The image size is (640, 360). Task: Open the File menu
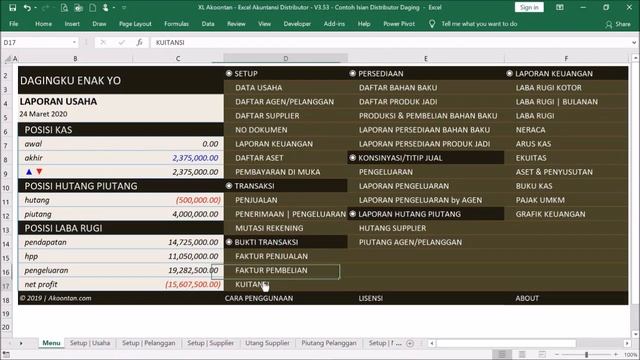pyautogui.click(x=13, y=24)
